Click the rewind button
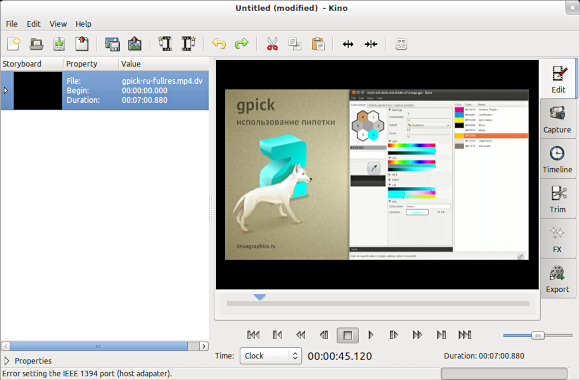The height and width of the screenshot is (380, 580). click(x=301, y=335)
